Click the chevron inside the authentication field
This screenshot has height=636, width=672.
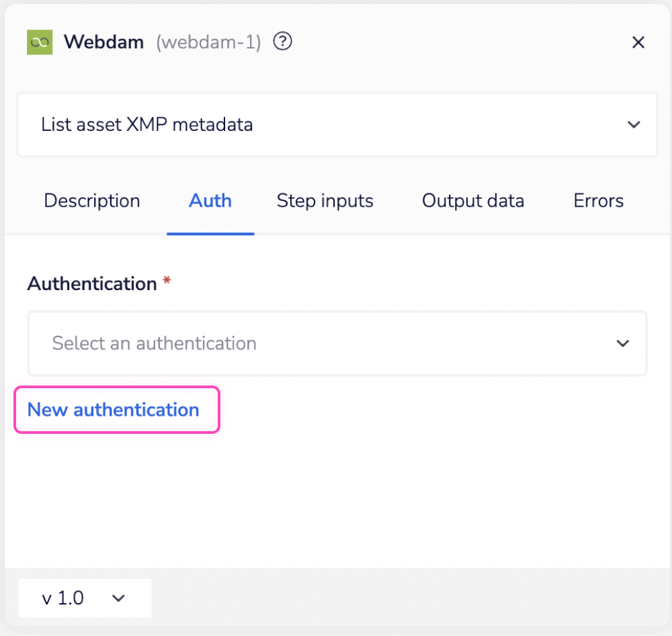pos(622,343)
